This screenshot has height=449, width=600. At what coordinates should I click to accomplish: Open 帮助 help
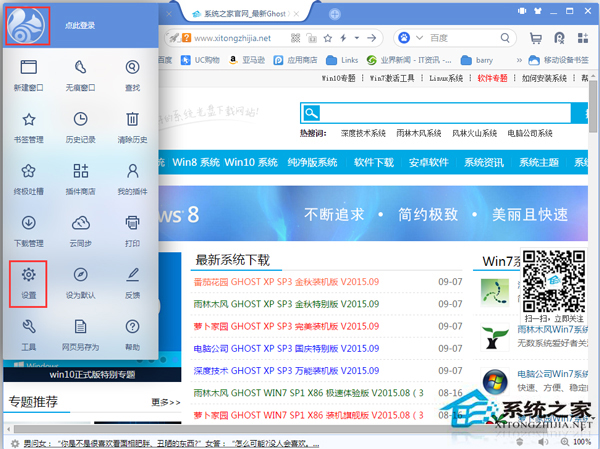coord(132,335)
